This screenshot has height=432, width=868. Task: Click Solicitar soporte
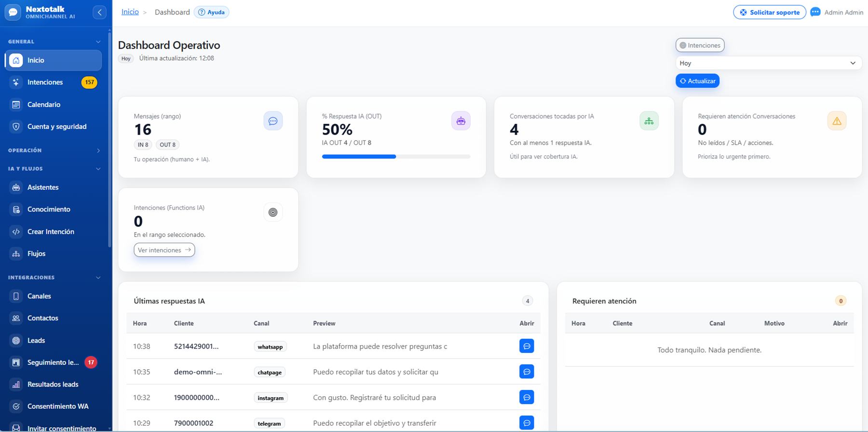point(770,12)
